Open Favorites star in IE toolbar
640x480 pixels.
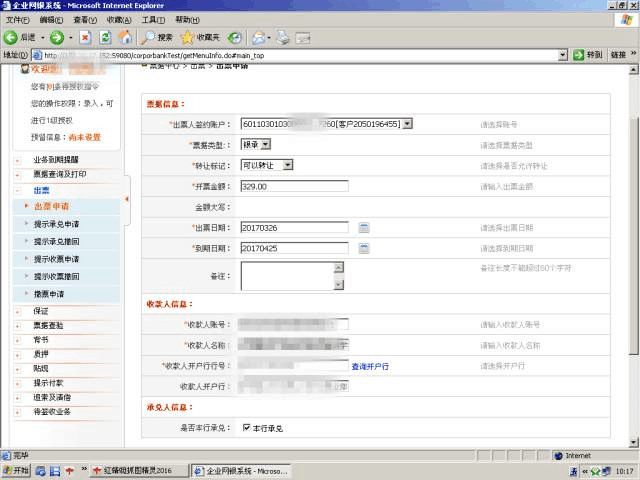point(187,38)
